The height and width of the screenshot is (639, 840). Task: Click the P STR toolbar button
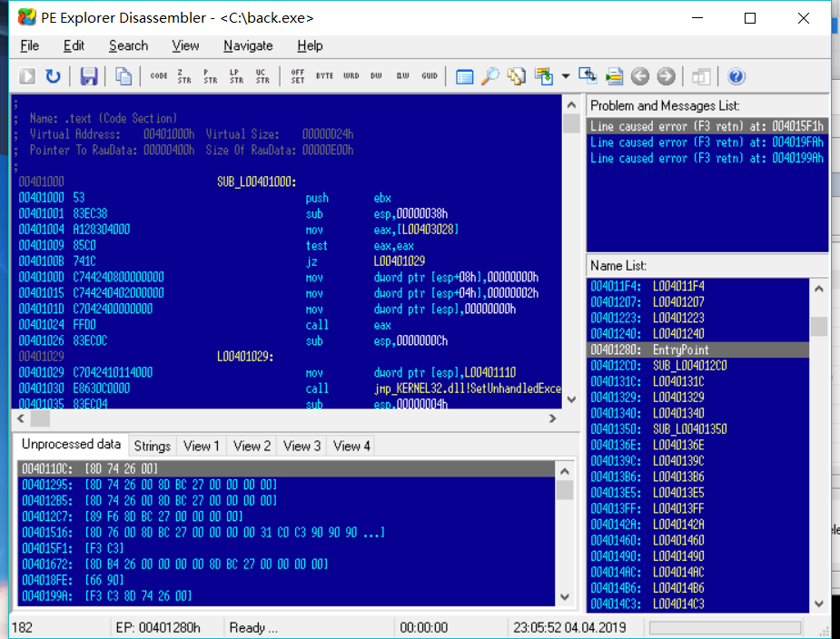211,76
